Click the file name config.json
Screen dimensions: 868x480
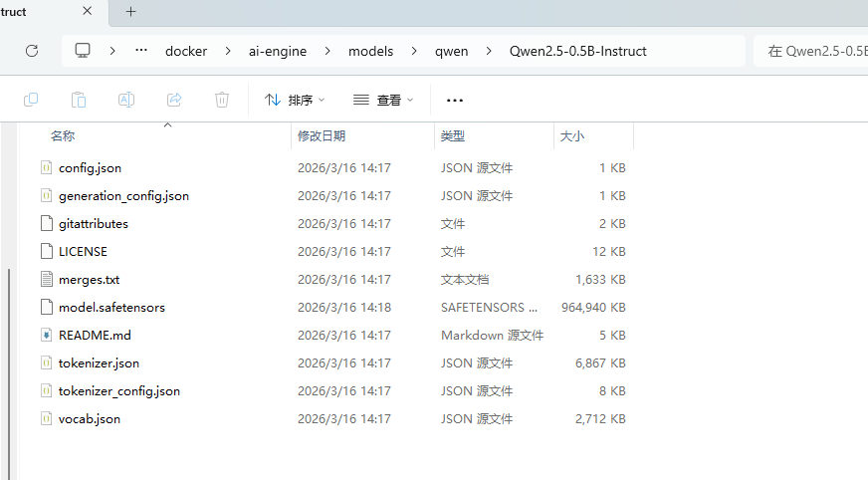click(90, 167)
